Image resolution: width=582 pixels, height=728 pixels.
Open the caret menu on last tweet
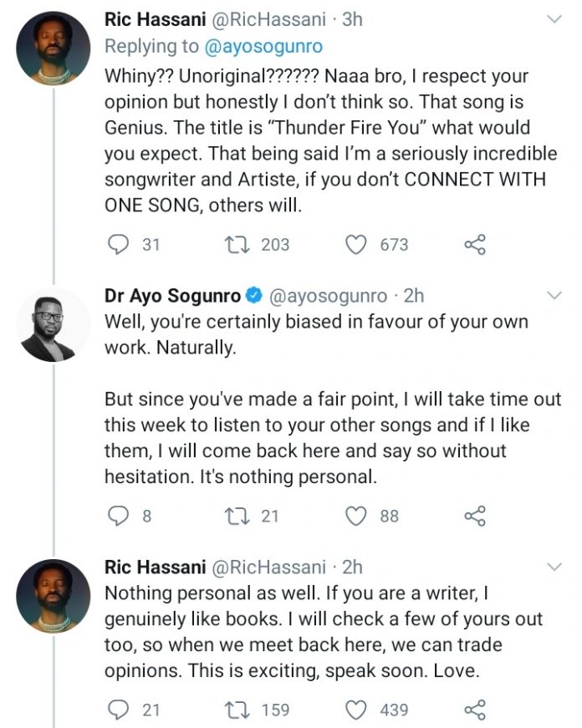554,567
